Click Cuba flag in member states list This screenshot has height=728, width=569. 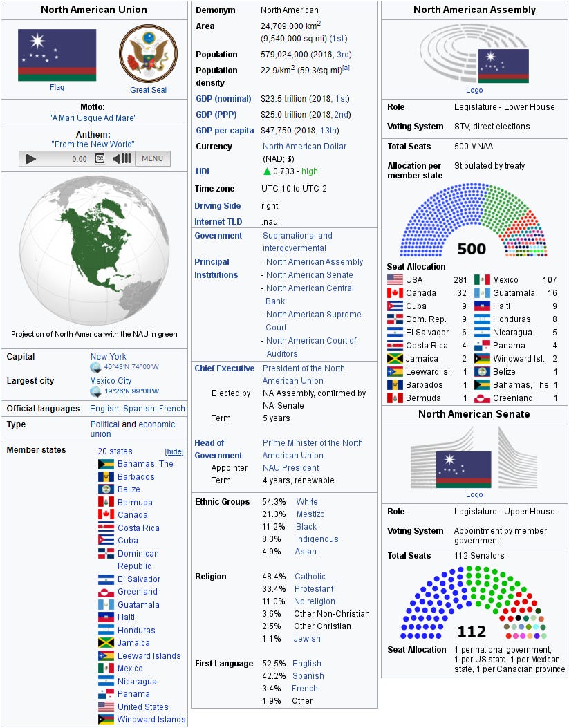pos(106,540)
